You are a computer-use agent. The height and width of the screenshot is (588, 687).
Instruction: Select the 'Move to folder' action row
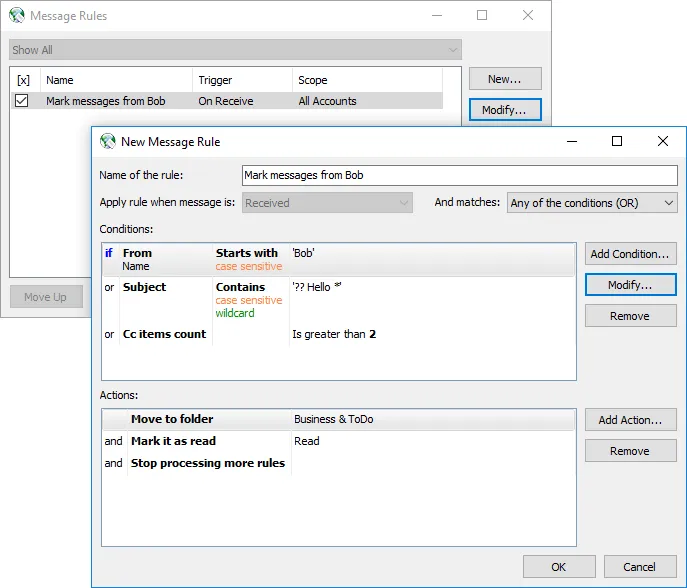[x=338, y=419]
